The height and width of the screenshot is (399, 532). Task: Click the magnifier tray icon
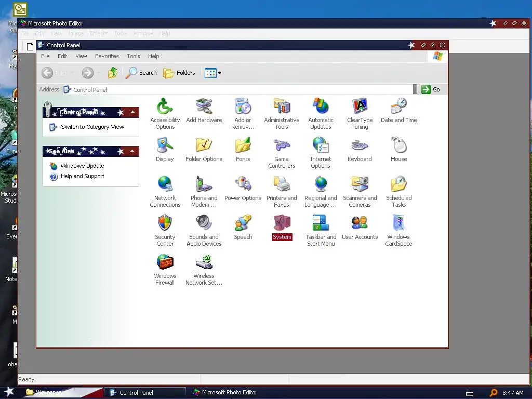point(494,393)
